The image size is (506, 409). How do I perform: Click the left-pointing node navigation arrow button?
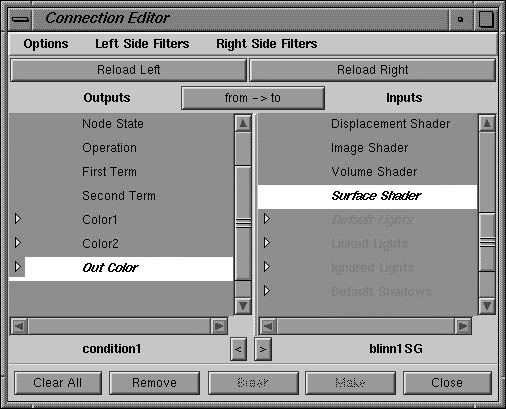click(238, 349)
